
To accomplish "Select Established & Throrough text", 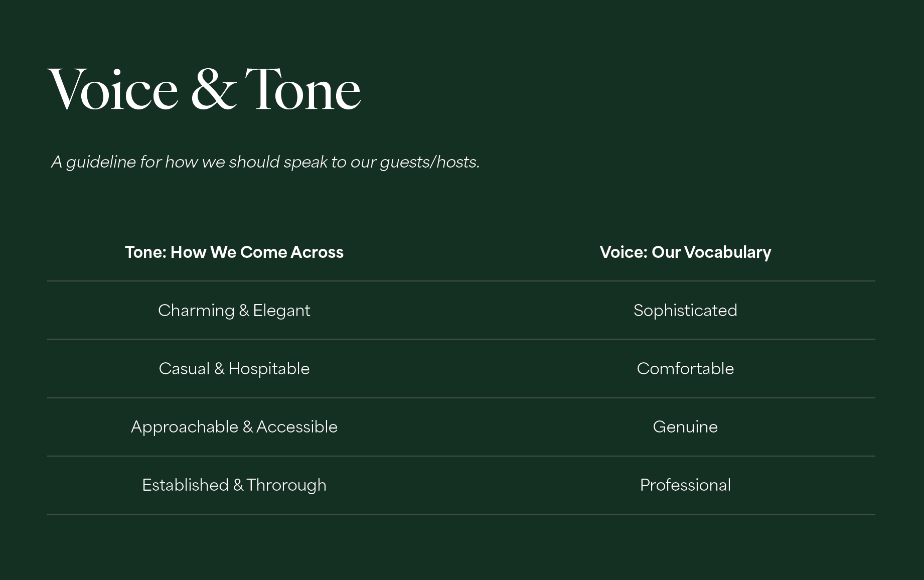I will [x=234, y=485].
